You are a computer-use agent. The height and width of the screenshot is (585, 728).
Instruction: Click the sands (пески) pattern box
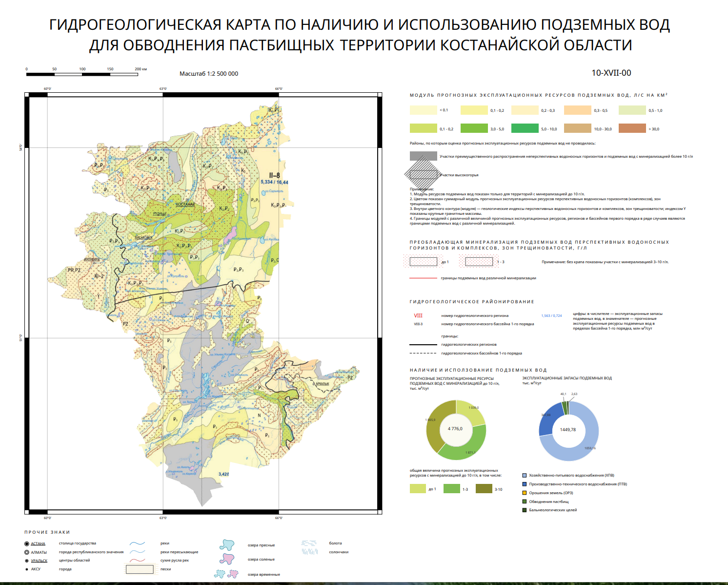click(x=140, y=569)
